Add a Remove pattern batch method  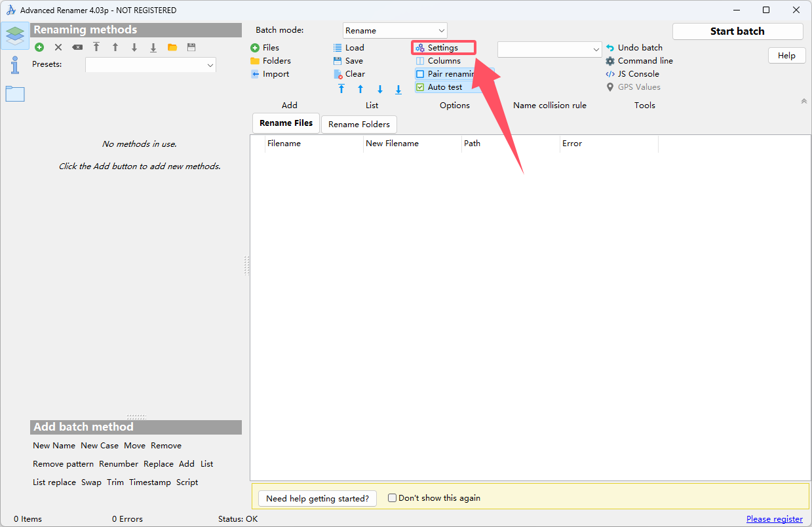pos(64,464)
